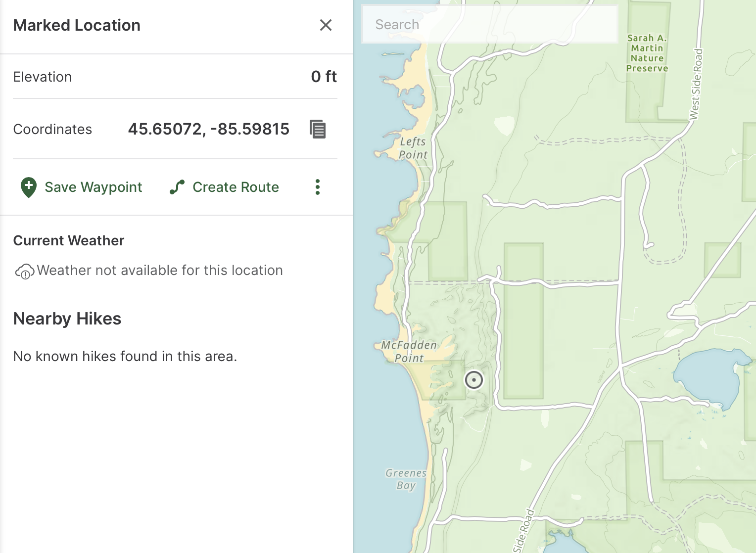Image resolution: width=756 pixels, height=553 pixels.
Task: Copy the coordinates using the copy icon
Action: point(318,129)
